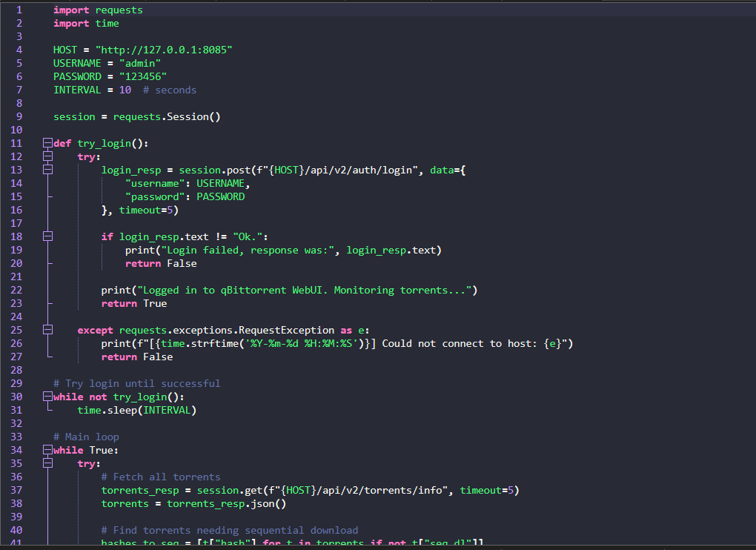Click the '# seconds' comment
This screenshot has width=756, height=550.
170,90
